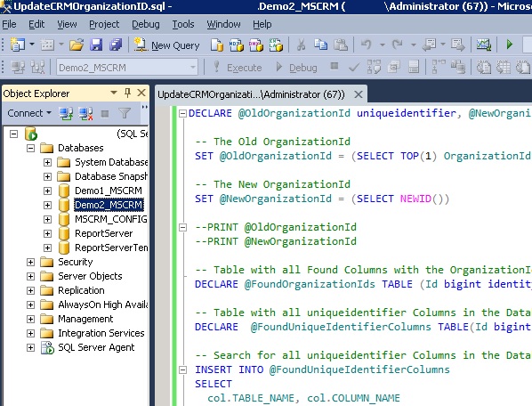Open the Demo2_MSCRM database dropdown

pyautogui.click(x=193, y=67)
